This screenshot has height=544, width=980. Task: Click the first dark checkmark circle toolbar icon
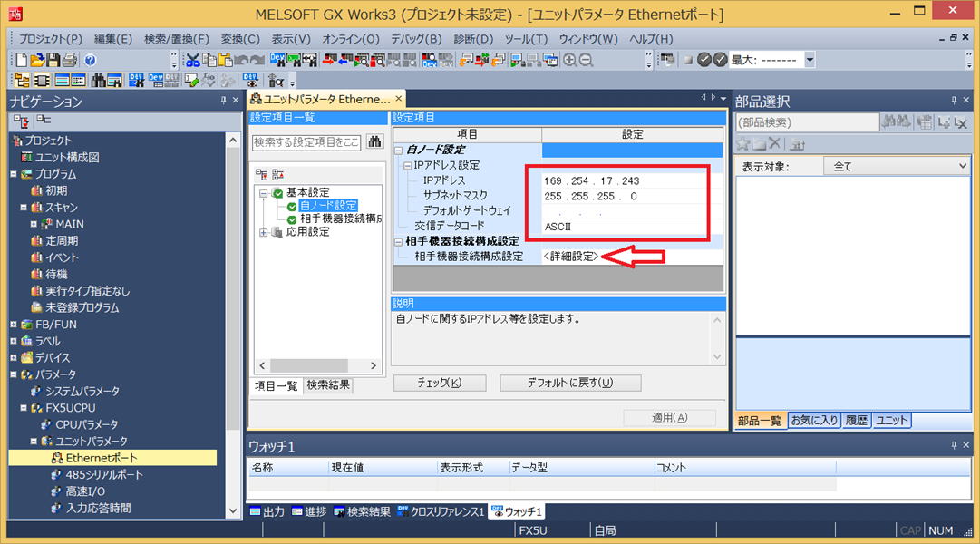point(704,60)
